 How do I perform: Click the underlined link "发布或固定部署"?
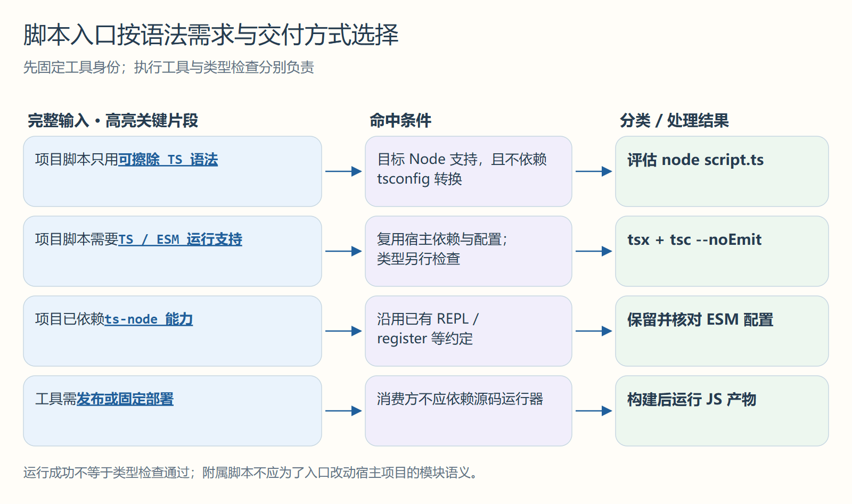(125, 399)
